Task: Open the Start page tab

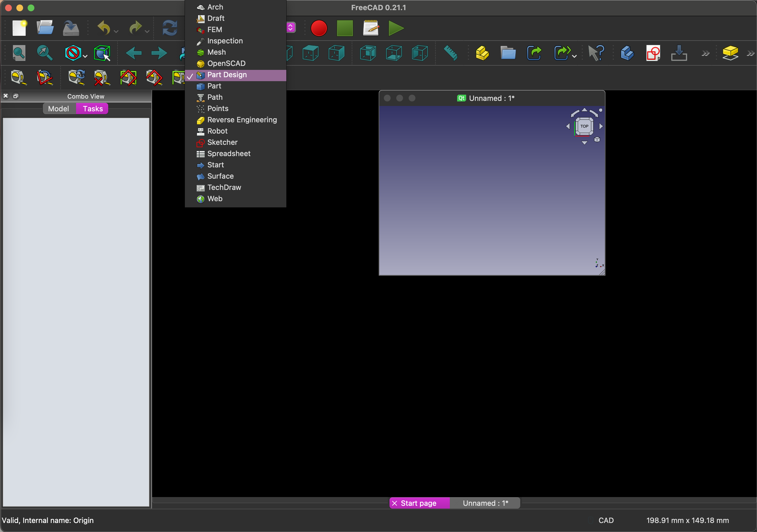Action: [419, 503]
